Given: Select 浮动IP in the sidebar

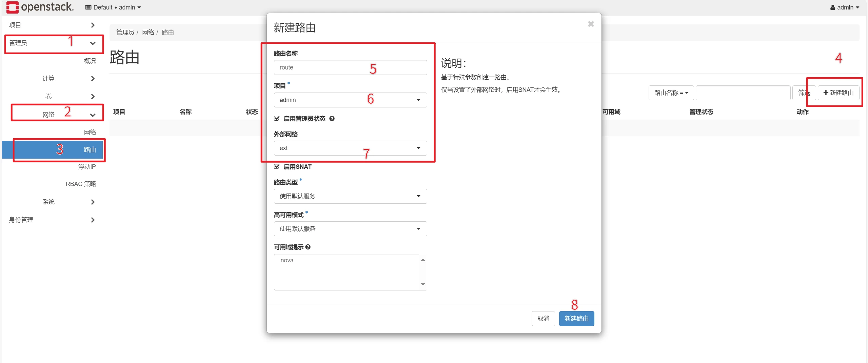Looking at the screenshot, I should pyautogui.click(x=87, y=167).
